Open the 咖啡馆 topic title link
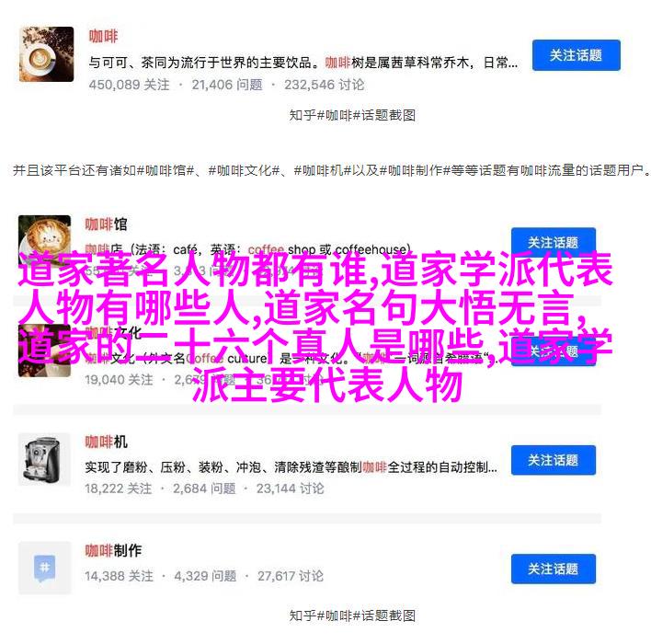Image resolution: width=651 pixels, height=644 pixels. coord(107,224)
